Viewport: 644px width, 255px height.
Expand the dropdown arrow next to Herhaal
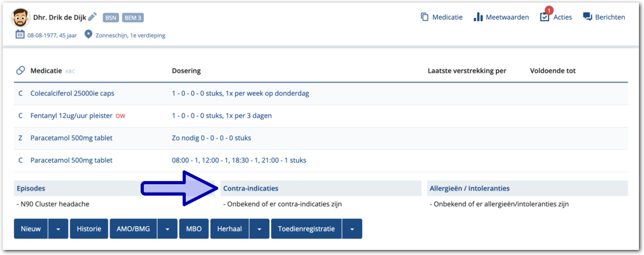259,229
